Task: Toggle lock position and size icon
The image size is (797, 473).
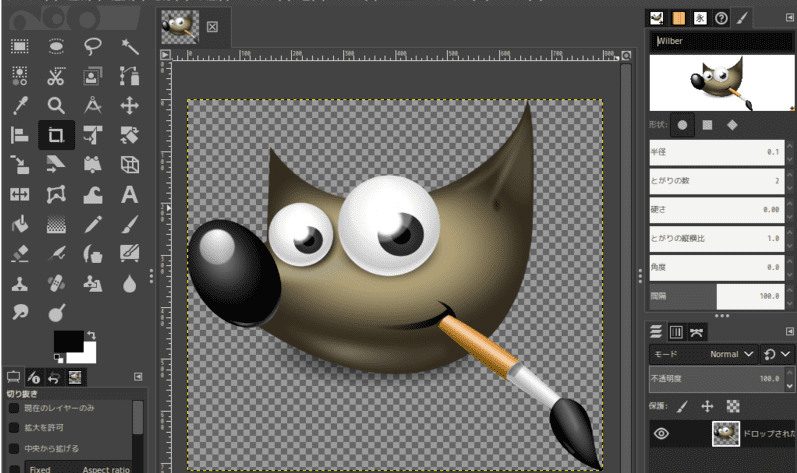Action: [x=707, y=406]
